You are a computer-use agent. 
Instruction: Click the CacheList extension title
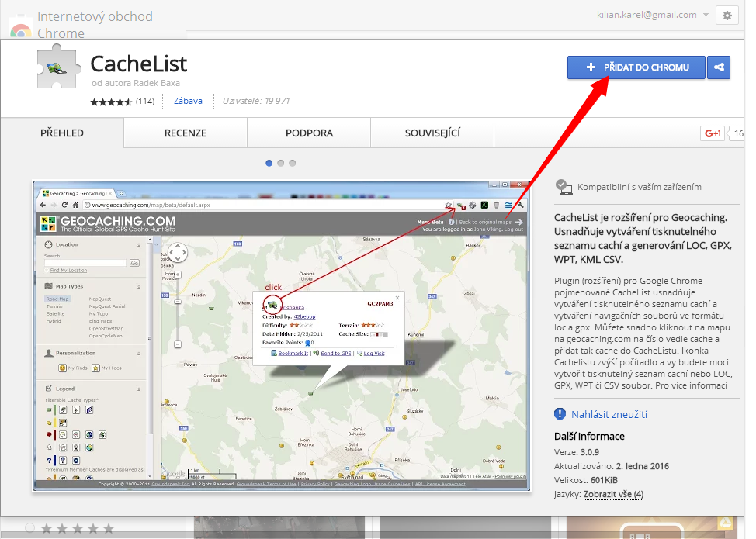[139, 64]
